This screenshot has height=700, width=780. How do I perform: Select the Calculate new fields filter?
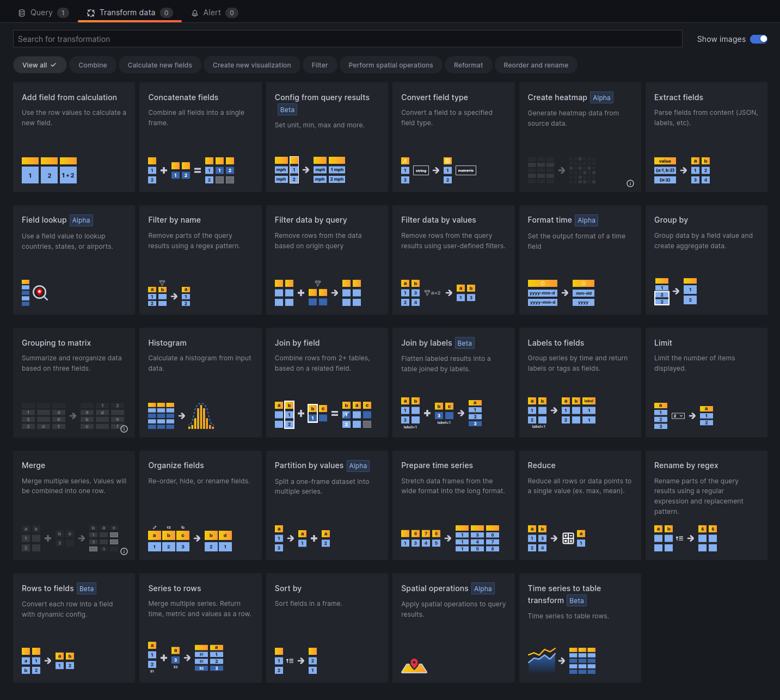(x=159, y=65)
